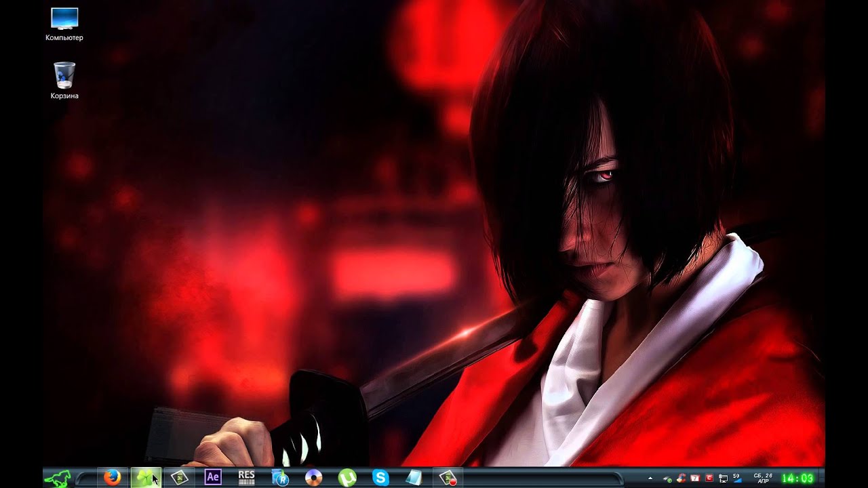Open the blue R music taskbar icon
868x488 pixels.
click(280, 478)
